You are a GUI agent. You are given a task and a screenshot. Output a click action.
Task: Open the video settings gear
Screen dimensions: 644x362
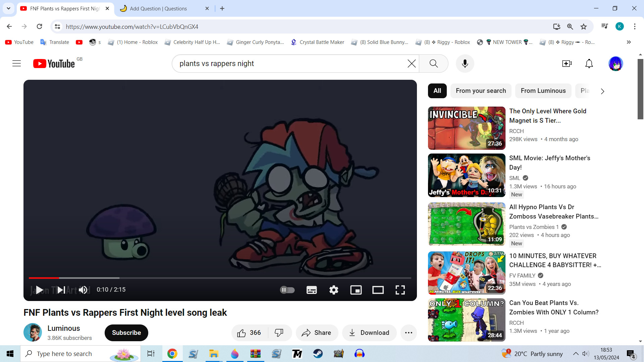[334, 290]
